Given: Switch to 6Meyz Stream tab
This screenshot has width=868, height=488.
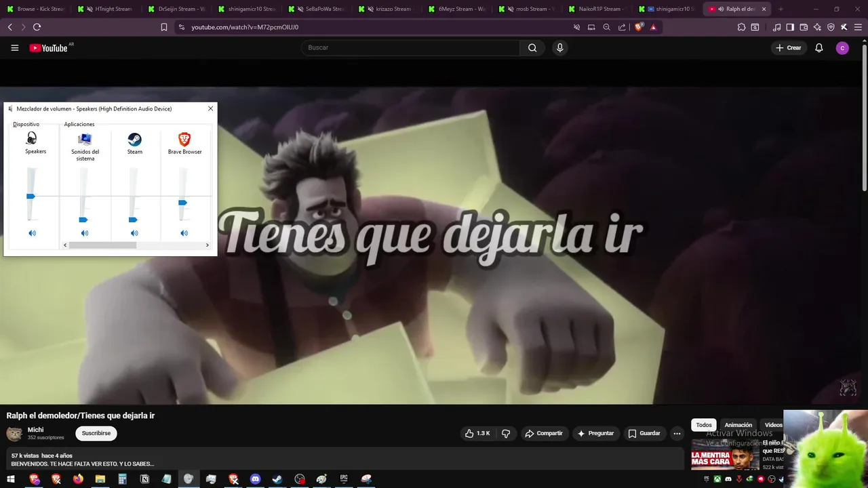Looking at the screenshot, I should click(x=458, y=9).
